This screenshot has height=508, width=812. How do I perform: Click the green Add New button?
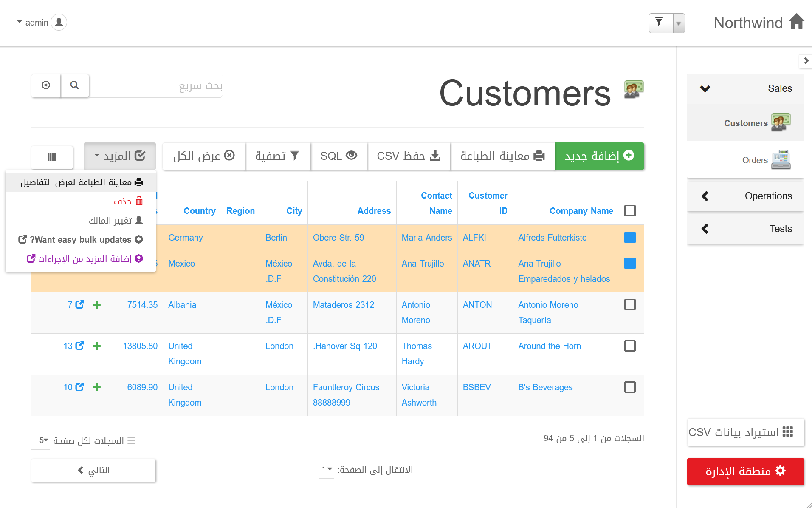click(599, 156)
